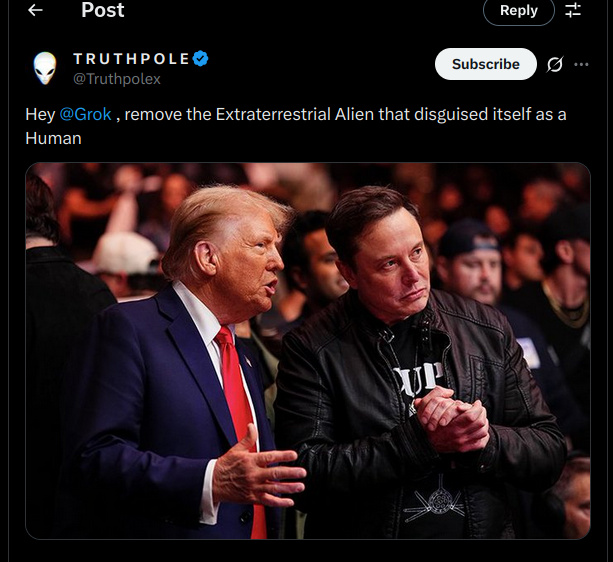Go back using the left arrow
The height and width of the screenshot is (562, 613).
[35, 10]
